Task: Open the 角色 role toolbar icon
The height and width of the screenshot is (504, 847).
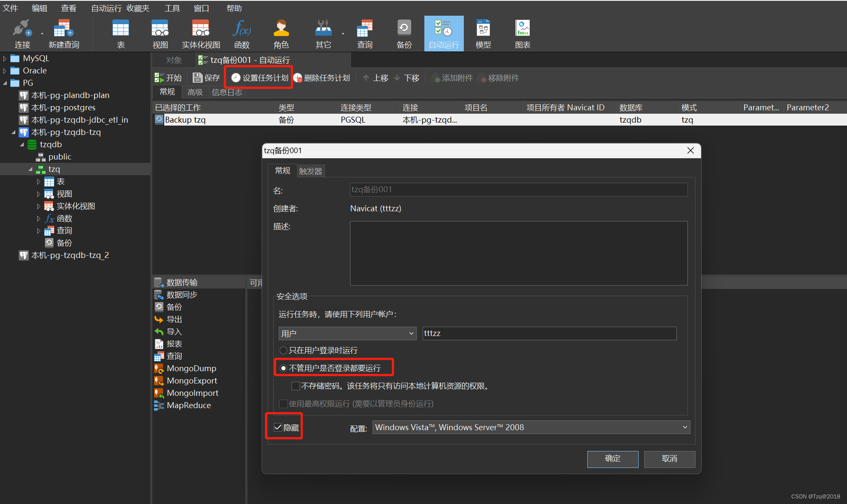Action: (281, 34)
